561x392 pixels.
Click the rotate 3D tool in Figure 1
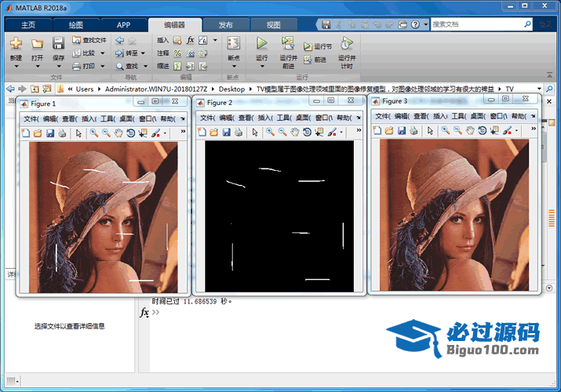tap(130, 133)
